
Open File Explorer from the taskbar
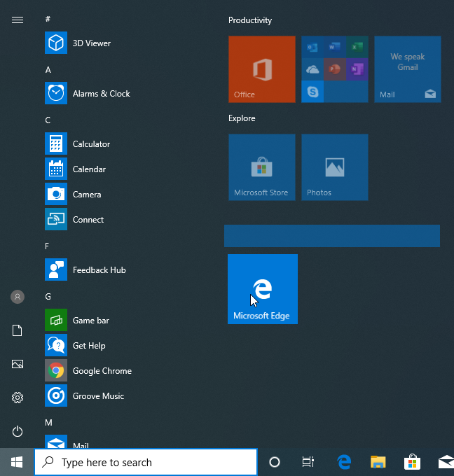(378, 462)
